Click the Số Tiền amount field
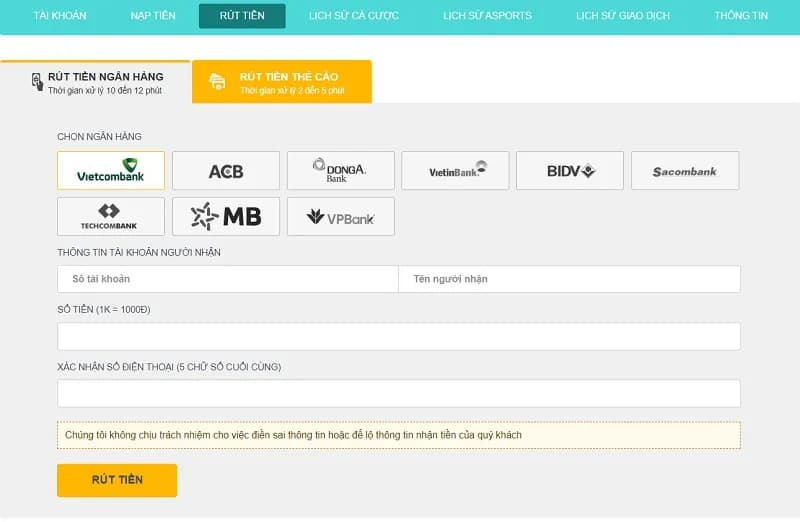Screen dimensions: 800x522 pos(399,336)
